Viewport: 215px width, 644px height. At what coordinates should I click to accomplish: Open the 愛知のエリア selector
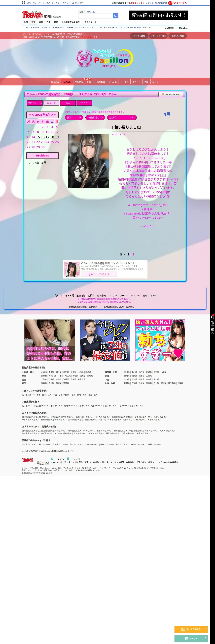pyautogui.click(x=90, y=22)
